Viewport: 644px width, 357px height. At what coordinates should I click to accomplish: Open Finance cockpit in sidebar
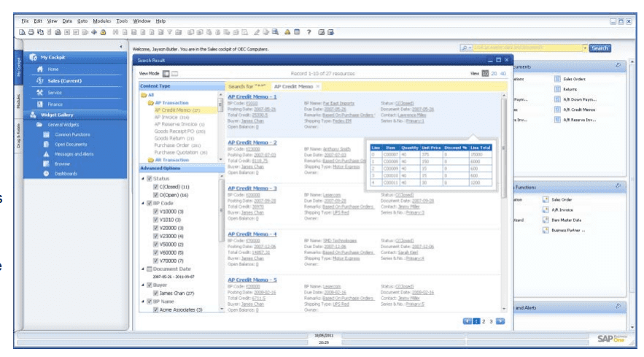(55, 104)
